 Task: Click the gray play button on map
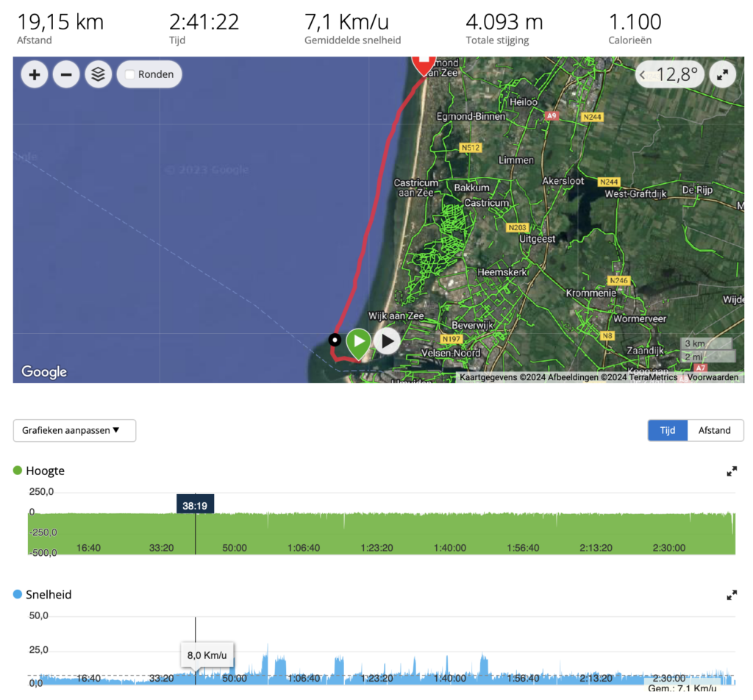(x=387, y=341)
